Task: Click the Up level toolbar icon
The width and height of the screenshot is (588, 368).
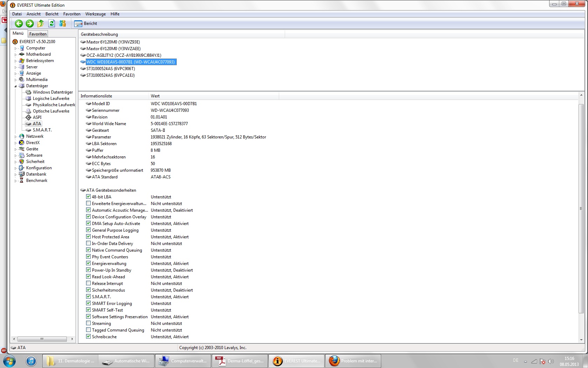Action: coord(41,23)
